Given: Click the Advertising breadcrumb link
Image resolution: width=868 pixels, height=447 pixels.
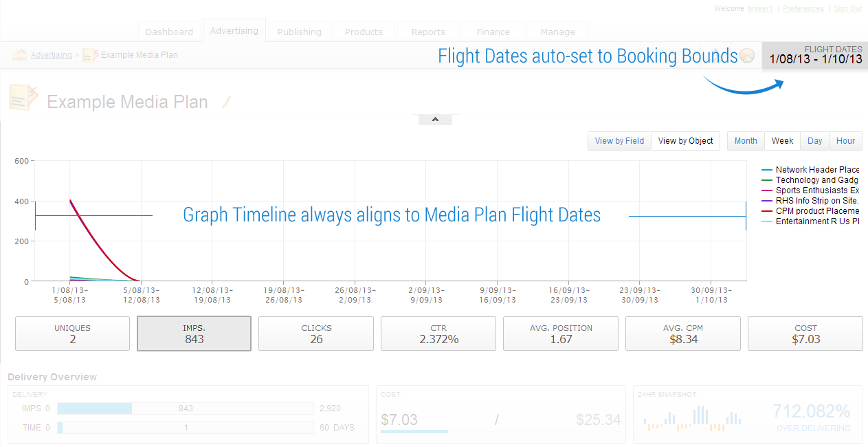Looking at the screenshot, I should [x=52, y=55].
